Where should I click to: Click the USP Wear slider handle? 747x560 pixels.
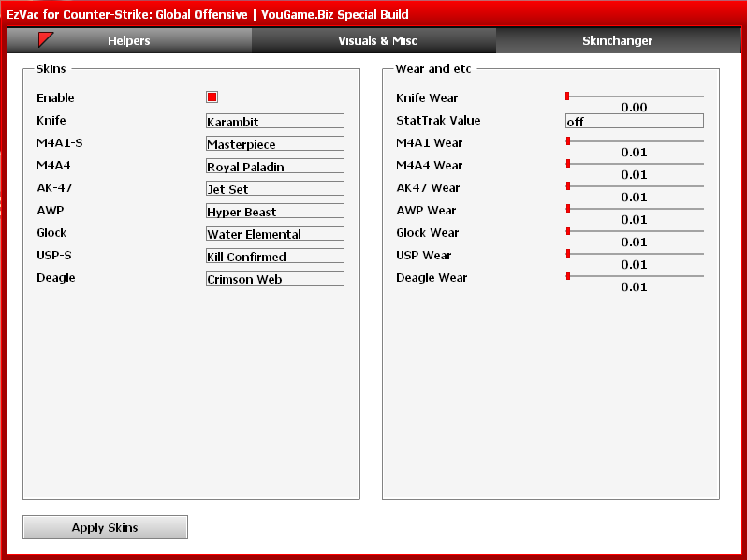click(568, 254)
